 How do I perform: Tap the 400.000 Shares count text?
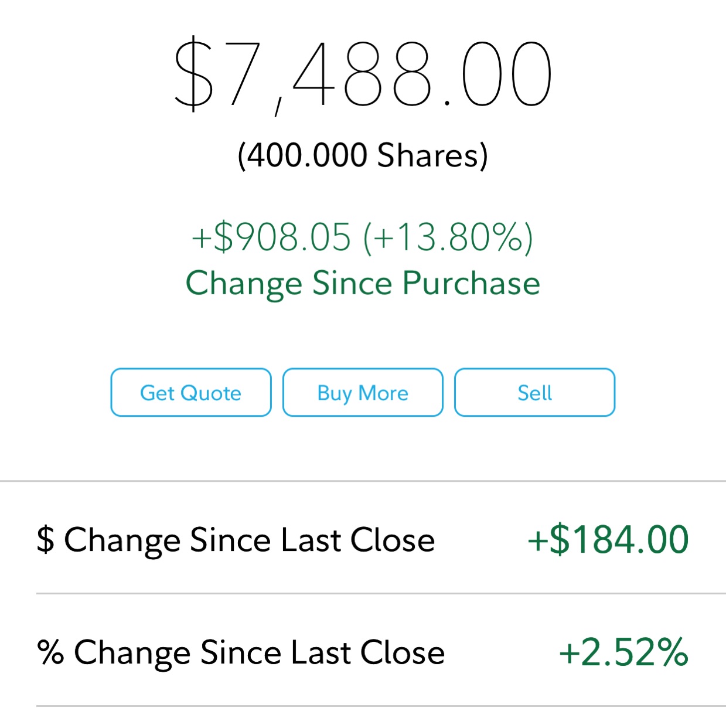363,155
